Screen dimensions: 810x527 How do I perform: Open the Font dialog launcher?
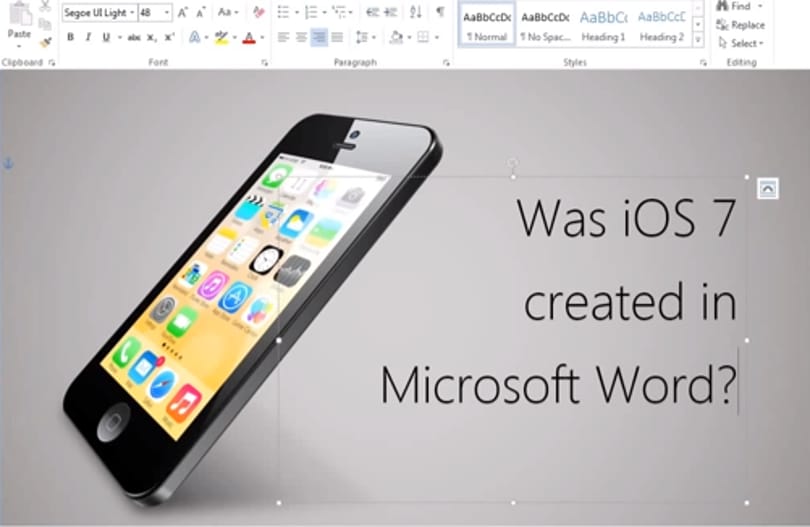(264, 63)
